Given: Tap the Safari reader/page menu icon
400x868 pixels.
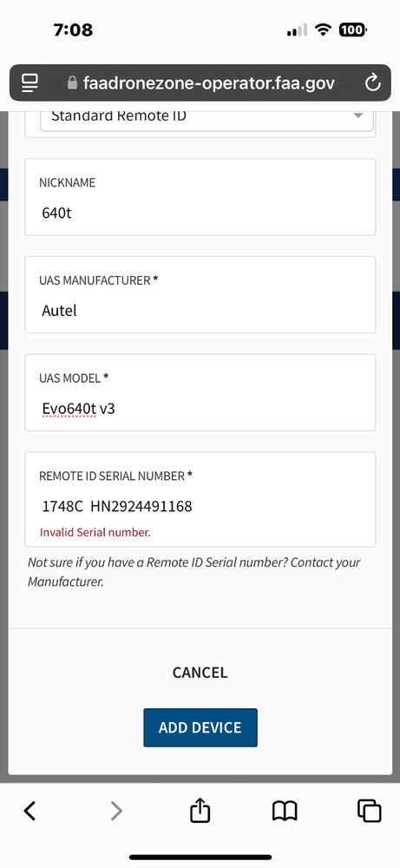Looking at the screenshot, I should [30, 83].
